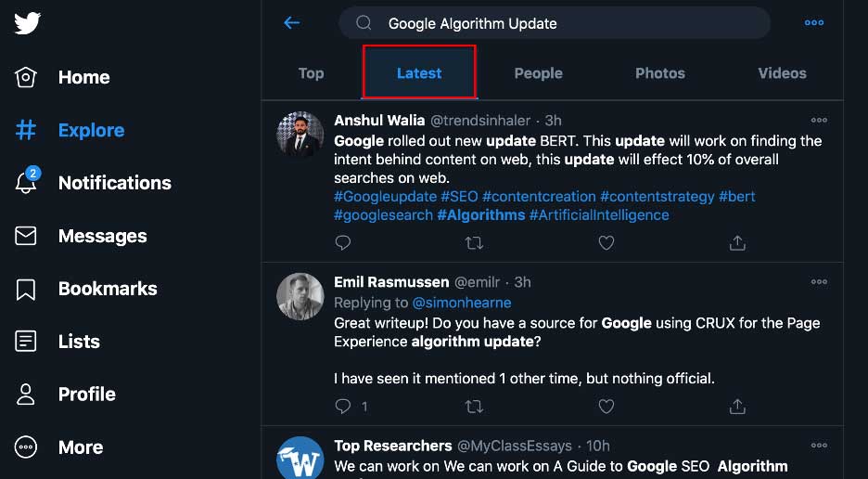Click the Lists icon
Image resolution: width=868 pixels, height=479 pixels.
pyautogui.click(x=26, y=342)
